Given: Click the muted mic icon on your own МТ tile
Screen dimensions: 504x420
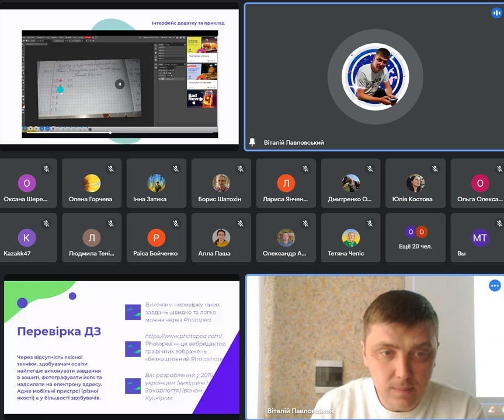Looking at the screenshot, I should coord(499,223).
